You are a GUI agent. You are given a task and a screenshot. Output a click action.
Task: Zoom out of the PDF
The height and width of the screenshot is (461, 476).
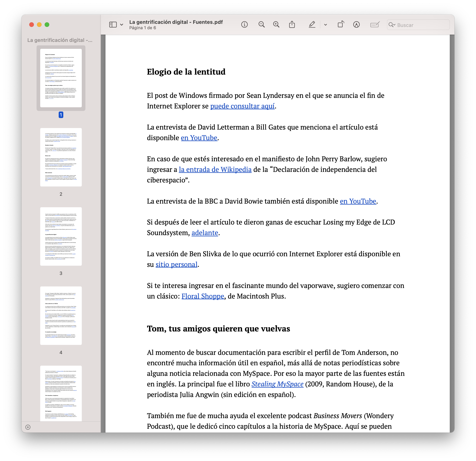pos(261,24)
